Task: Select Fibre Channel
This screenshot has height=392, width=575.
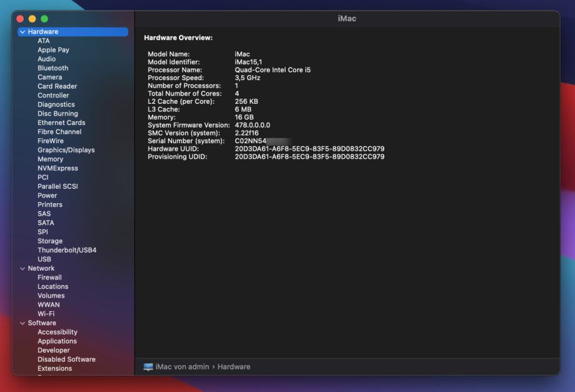Action: point(59,132)
